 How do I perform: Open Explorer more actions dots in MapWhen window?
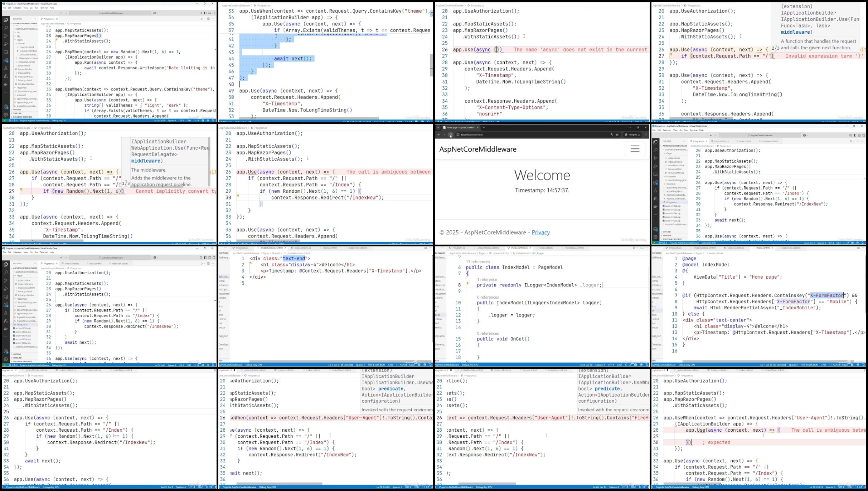click(x=35, y=19)
